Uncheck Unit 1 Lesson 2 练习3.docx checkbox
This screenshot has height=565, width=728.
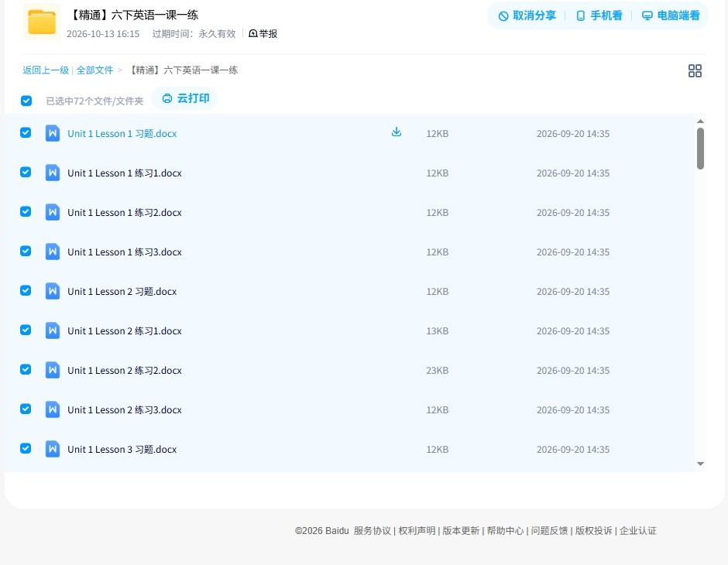coord(26,409)
